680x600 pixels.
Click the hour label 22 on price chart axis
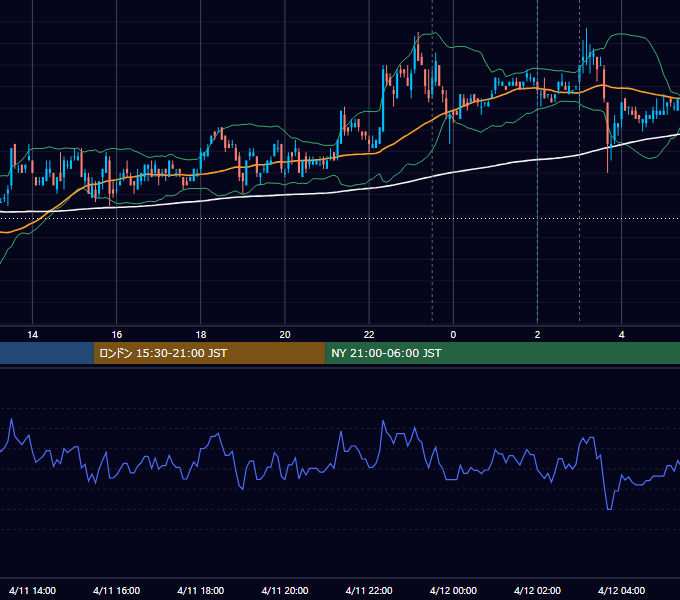[369, 335]
